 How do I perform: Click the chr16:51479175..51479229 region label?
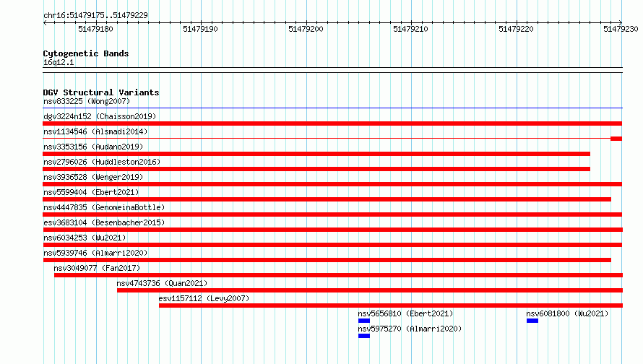pyautogui.click(x=95, y=15)
